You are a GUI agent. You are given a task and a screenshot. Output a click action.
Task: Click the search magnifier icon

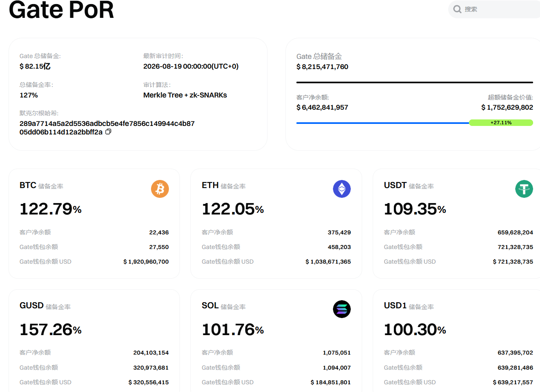click(457, 9)
